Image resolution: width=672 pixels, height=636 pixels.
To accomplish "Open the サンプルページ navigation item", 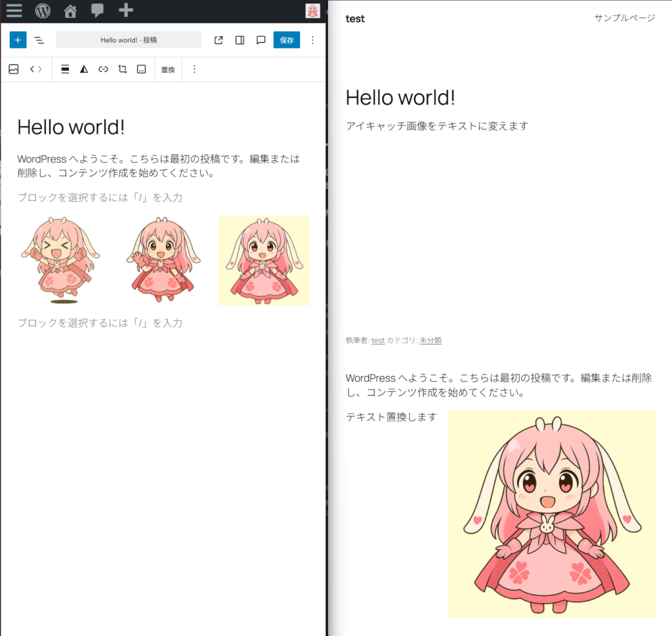I will (x=624, y=18).
